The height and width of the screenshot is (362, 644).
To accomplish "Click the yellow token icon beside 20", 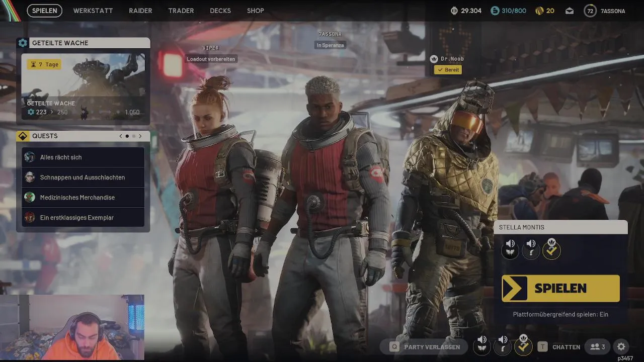I will tap(539, 11).
